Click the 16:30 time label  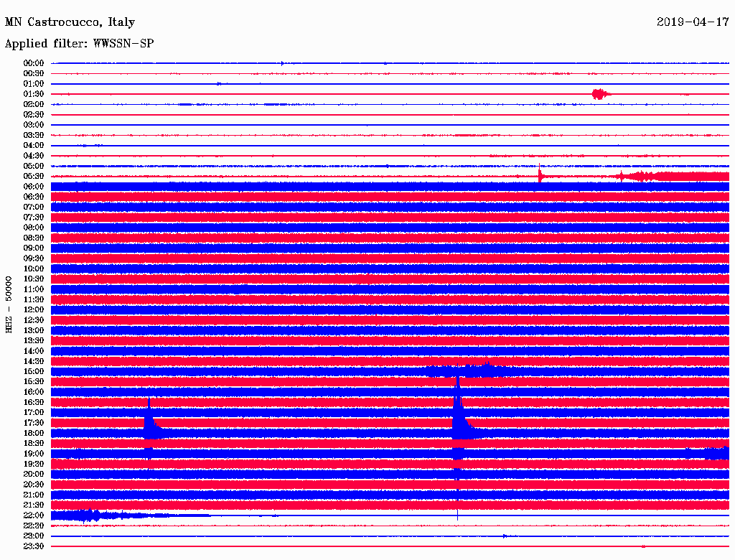click(34, 402)
